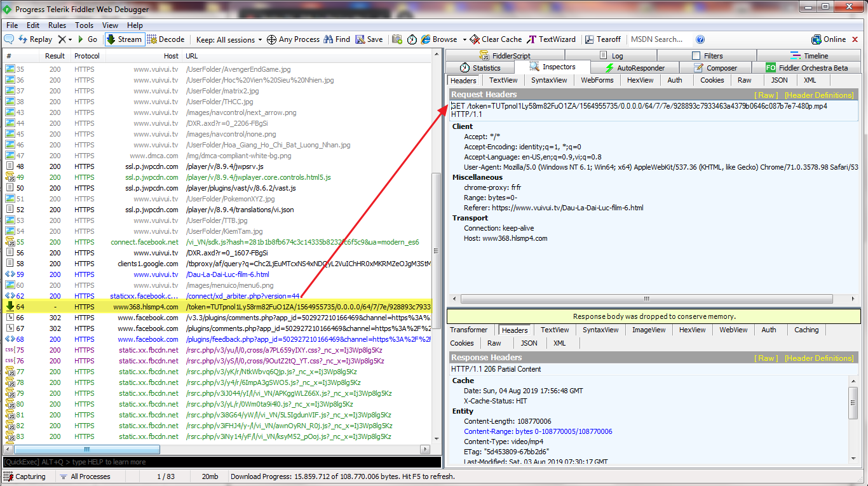This screenshot has width=868, height=486.
Task: Open Find sessions binoculars tool
Action: 337,39
